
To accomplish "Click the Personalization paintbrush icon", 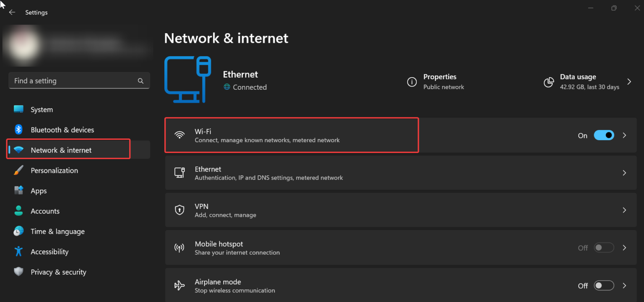I will [x=18, y=170].
